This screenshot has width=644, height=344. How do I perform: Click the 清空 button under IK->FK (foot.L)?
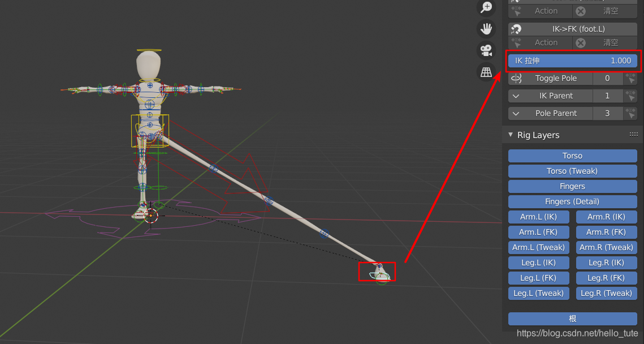(606, 43)
